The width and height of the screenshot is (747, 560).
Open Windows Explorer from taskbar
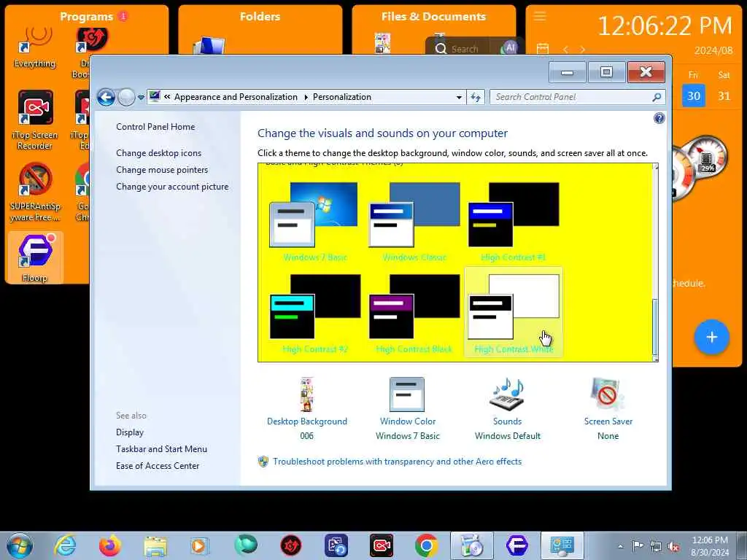pos(155,545)
